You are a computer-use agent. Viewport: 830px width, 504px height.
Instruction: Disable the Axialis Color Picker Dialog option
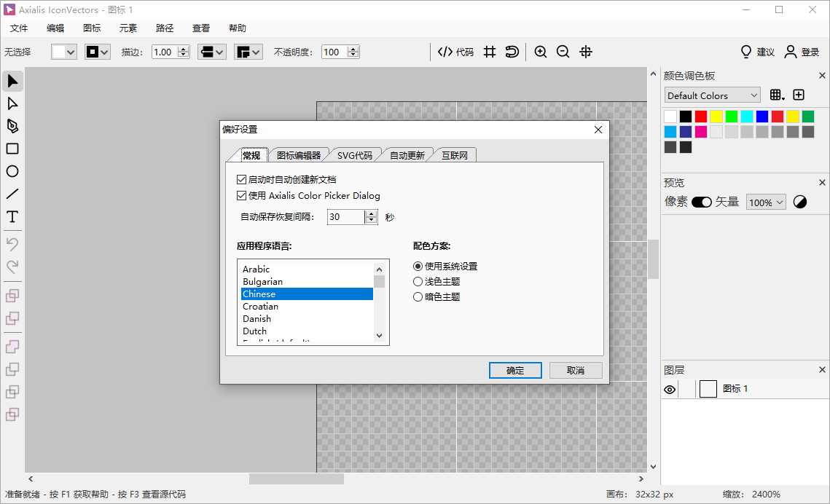241,195
